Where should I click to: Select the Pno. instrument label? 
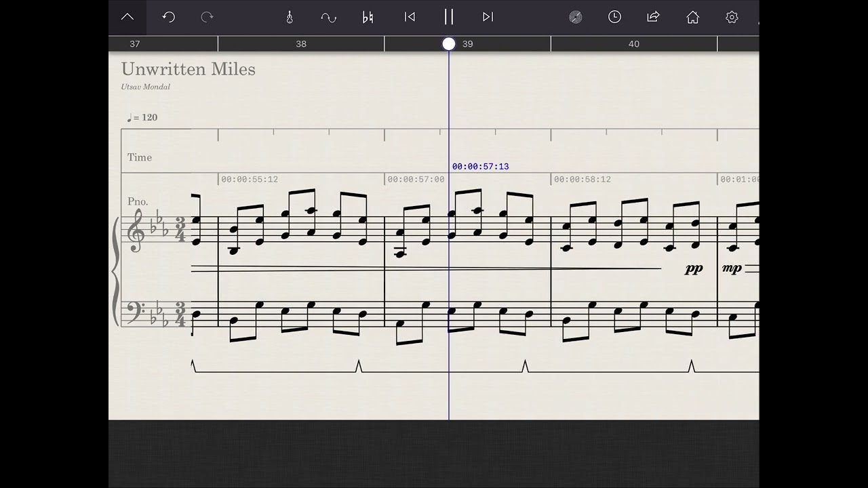point(138,202)
